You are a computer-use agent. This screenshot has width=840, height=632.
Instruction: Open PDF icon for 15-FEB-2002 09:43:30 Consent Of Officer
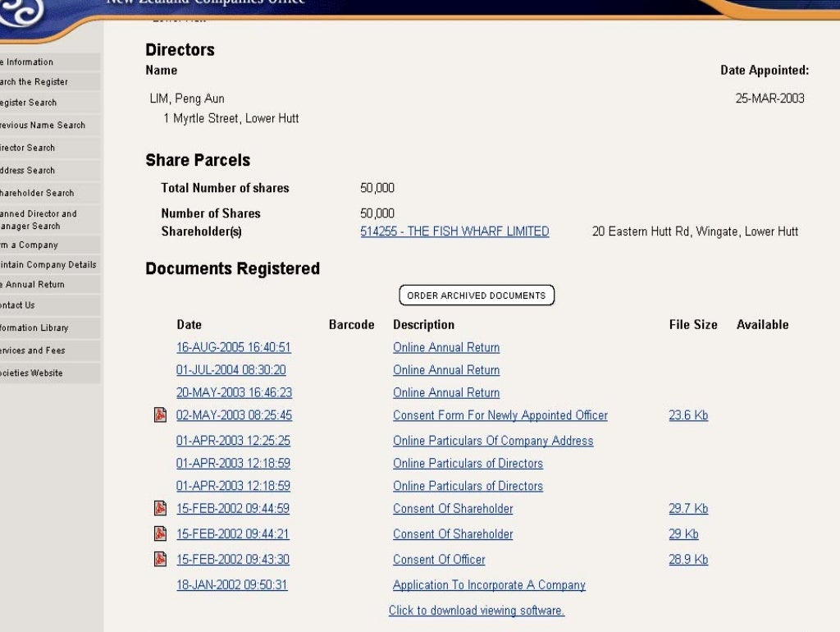[160, 559]
